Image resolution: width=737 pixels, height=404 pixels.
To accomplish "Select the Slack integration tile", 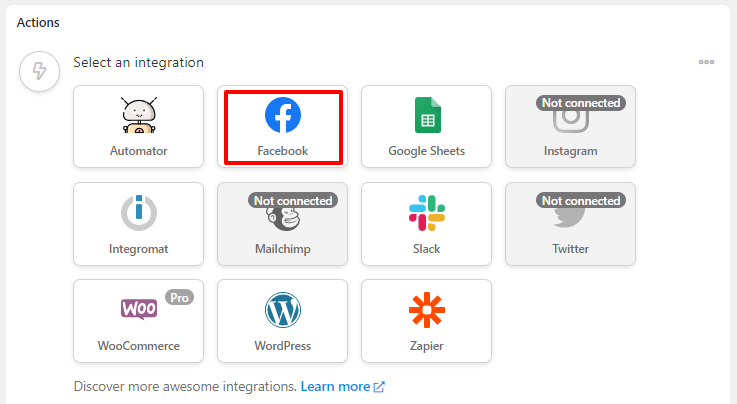I will (x=426, y=224).
